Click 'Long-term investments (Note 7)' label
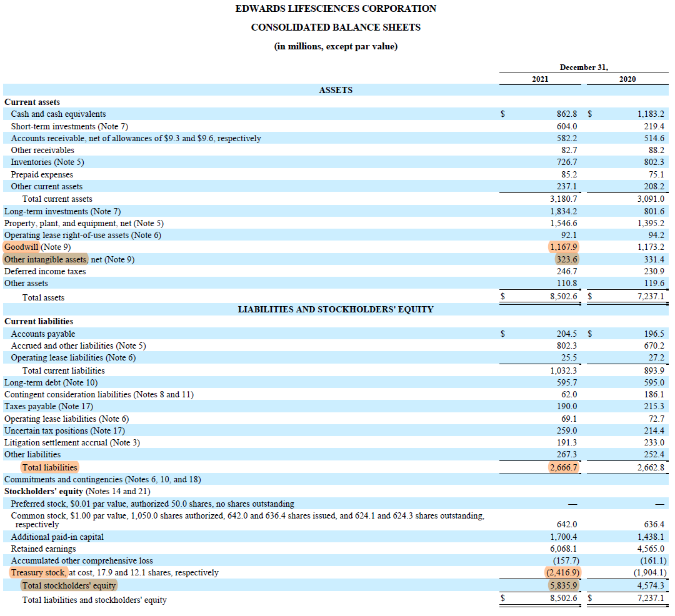This screenshot has height=616, width=675. (62, 212)
